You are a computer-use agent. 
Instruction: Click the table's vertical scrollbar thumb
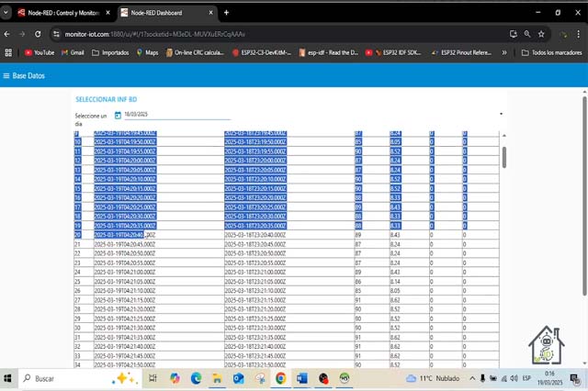pyautogui.click(x=503, y=150)
